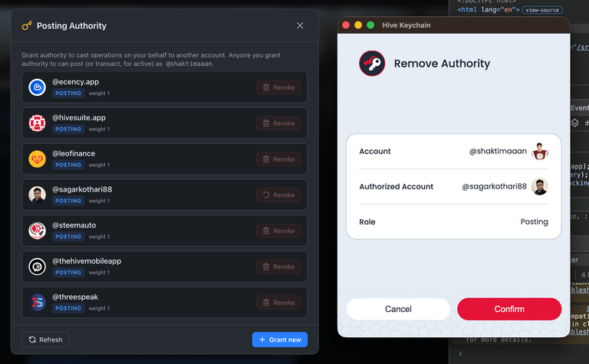The image size is (589, 364).
Task: Click the Posting role value in Keychain
Action: click(534, 221)
